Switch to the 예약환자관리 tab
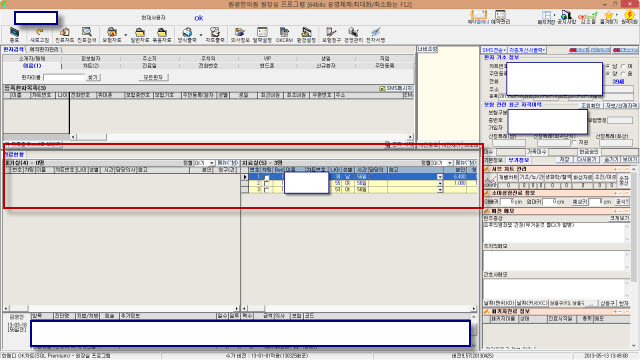 (44, 49)
